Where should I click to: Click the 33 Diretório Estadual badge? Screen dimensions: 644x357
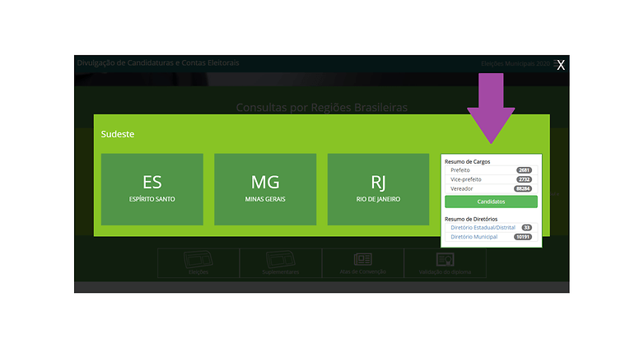[x=526, y=227]
